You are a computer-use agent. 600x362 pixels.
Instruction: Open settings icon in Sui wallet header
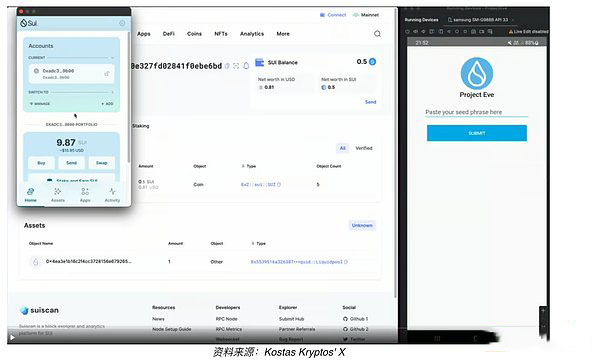(122, 23)
